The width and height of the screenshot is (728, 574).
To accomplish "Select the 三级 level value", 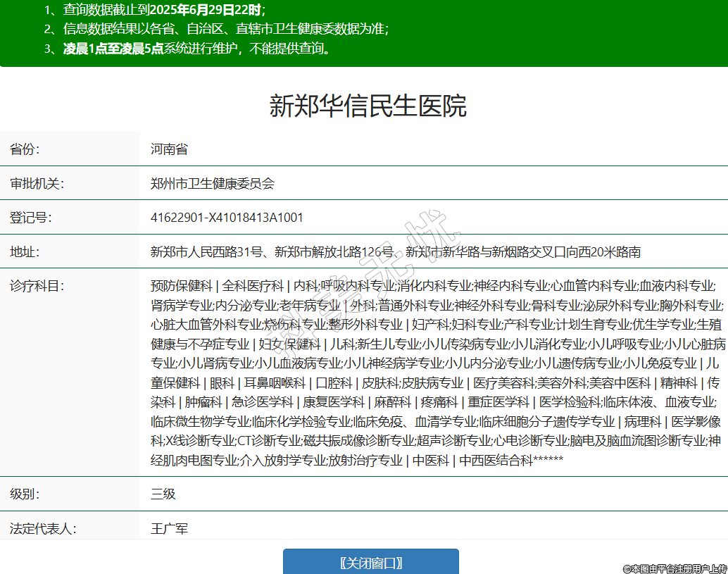I will tap(163, 494).
